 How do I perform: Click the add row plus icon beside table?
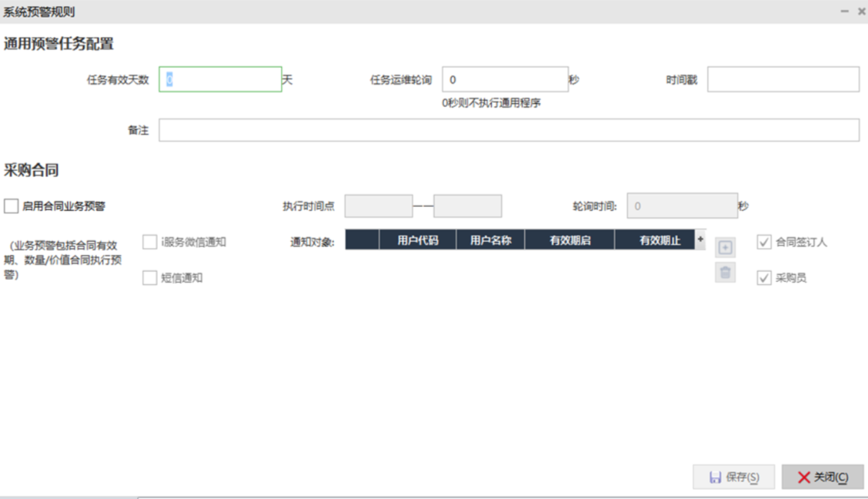coord(725,248)
